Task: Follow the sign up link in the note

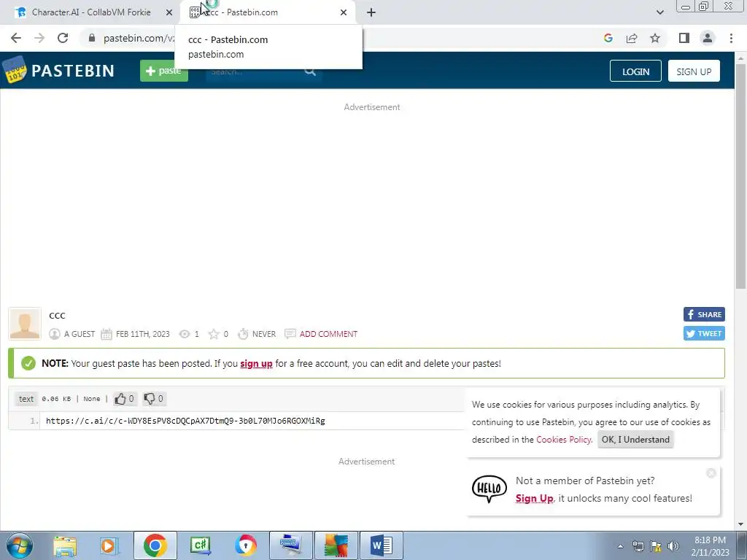Action: click(x=256, y=363)
